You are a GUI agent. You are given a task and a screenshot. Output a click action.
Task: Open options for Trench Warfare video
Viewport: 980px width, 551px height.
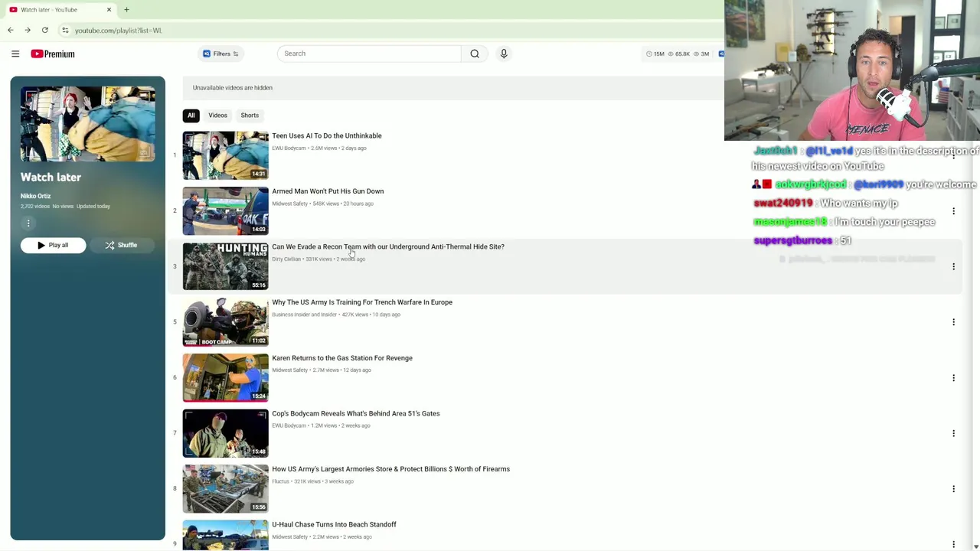pyautogui.click(x=953, y=322)
